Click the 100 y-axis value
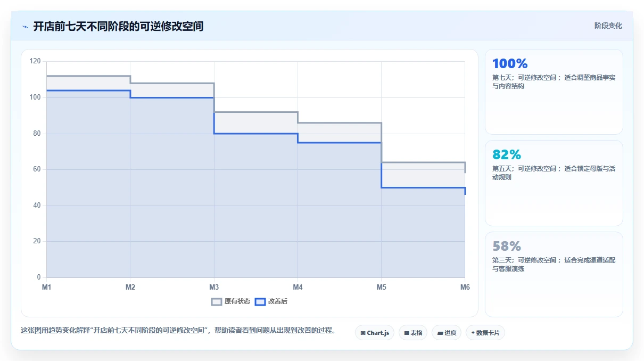 (x=35, y=97)
